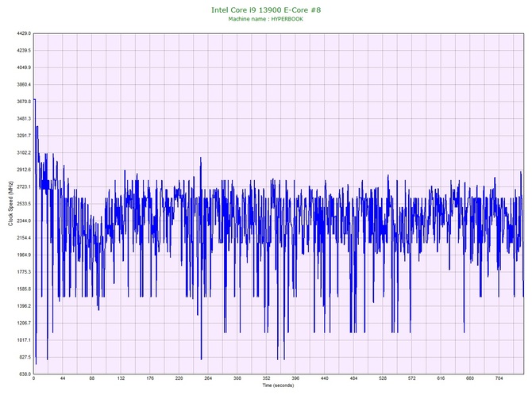The width and height of the screenshot is (532, 399).
Task: Click the 44 time axis tick label
Action: pyautogui.click(x=63, y=378)
